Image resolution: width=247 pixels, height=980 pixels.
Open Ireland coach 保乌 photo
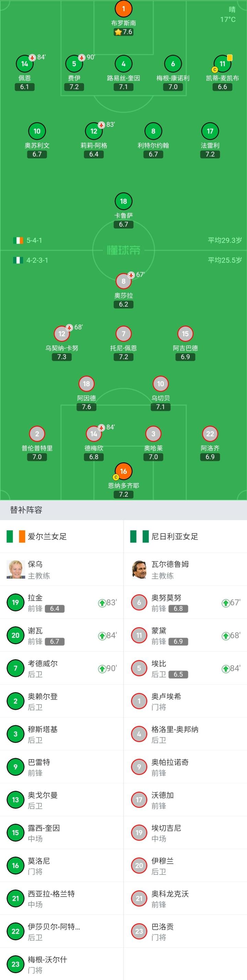(x=16, y=569)
